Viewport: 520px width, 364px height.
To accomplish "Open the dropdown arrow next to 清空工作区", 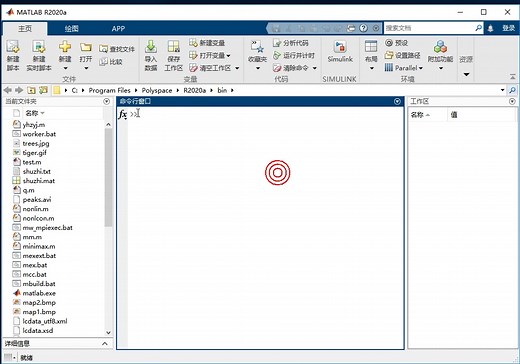I will [237, 68].
